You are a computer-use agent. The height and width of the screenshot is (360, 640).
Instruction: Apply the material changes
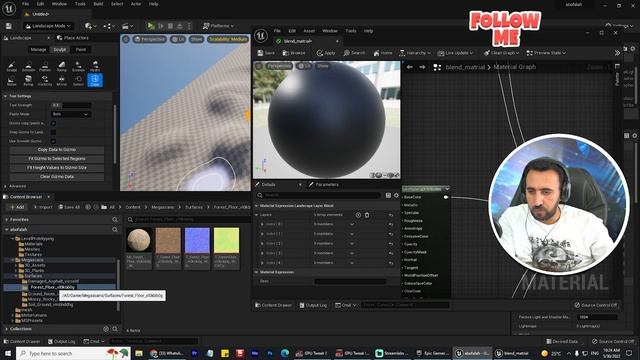(326, 53)
